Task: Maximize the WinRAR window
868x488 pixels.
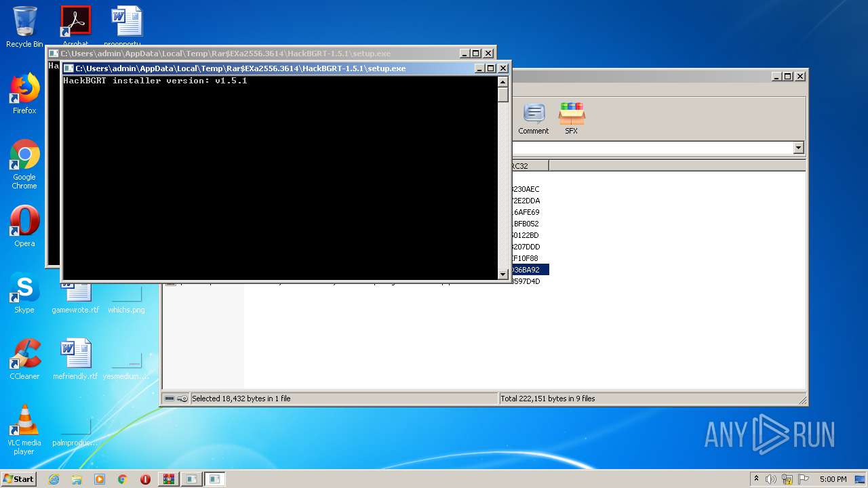Action: [787, 77]
